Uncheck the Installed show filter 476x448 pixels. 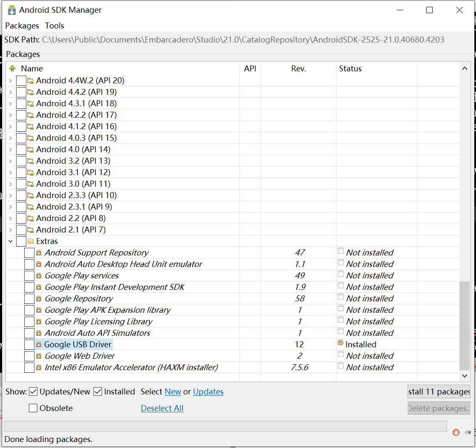(97, 391)
